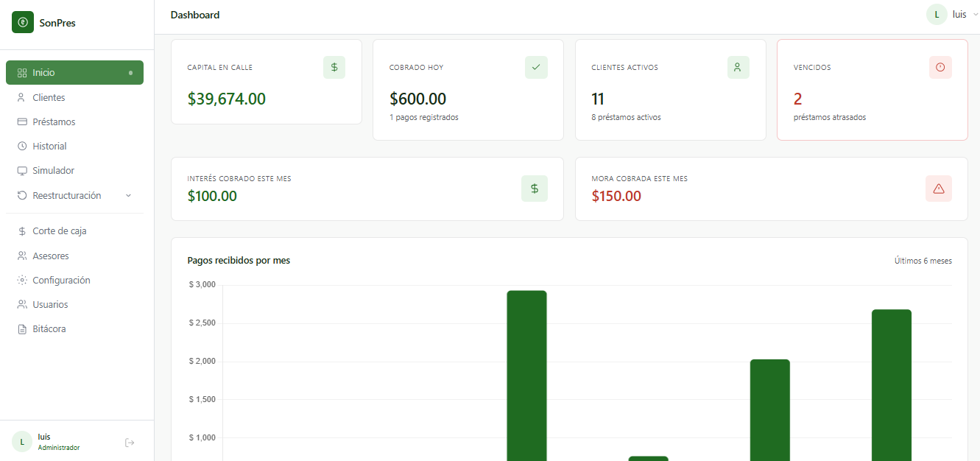Click the $ 1,500 axis label
The width and height of the screenshot is (980, 461).
pos(202,400)
